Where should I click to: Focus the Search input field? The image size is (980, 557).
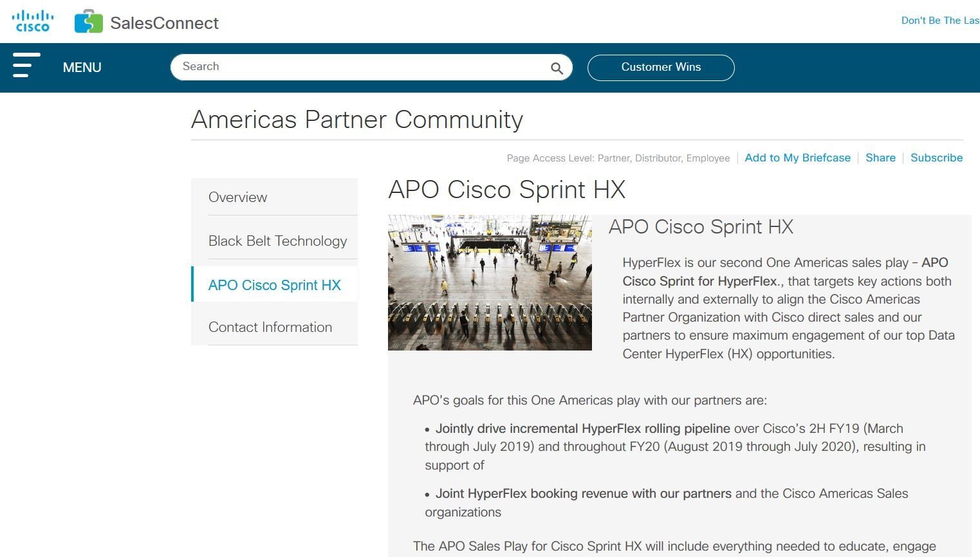(371, 67)
